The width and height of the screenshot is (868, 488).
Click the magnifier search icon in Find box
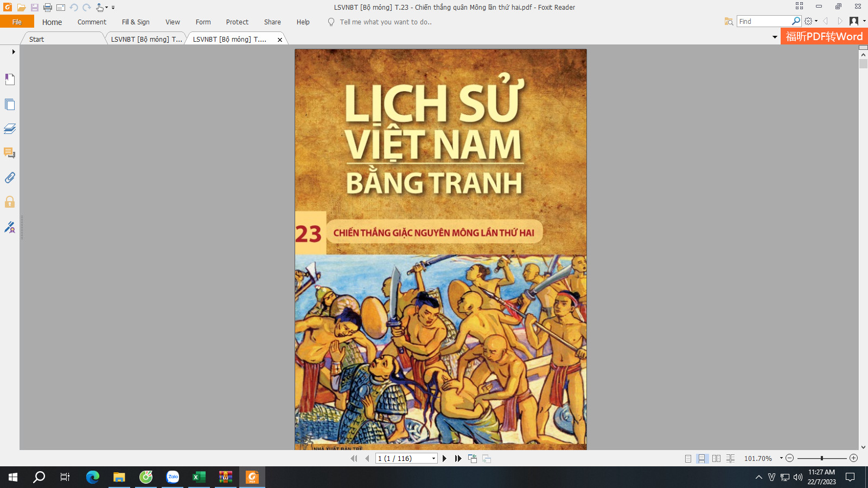point(796,21)
